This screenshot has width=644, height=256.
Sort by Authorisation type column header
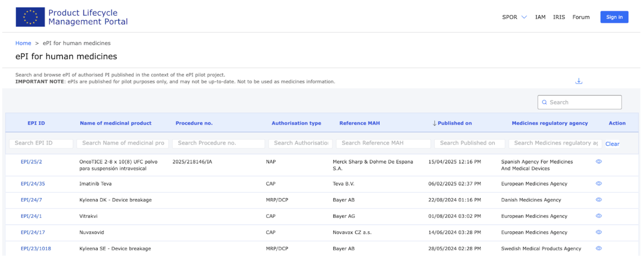[x=296, y=123]
